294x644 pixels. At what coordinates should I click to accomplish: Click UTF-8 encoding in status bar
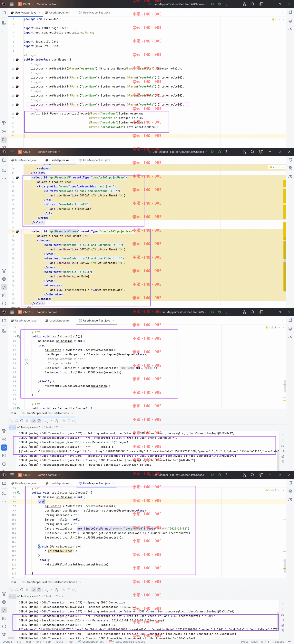[x=265, y=642]
